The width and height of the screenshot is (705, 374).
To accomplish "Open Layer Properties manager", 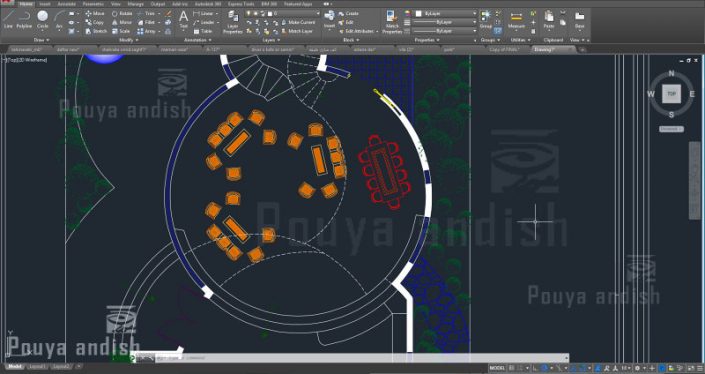I will click(233, 23).
